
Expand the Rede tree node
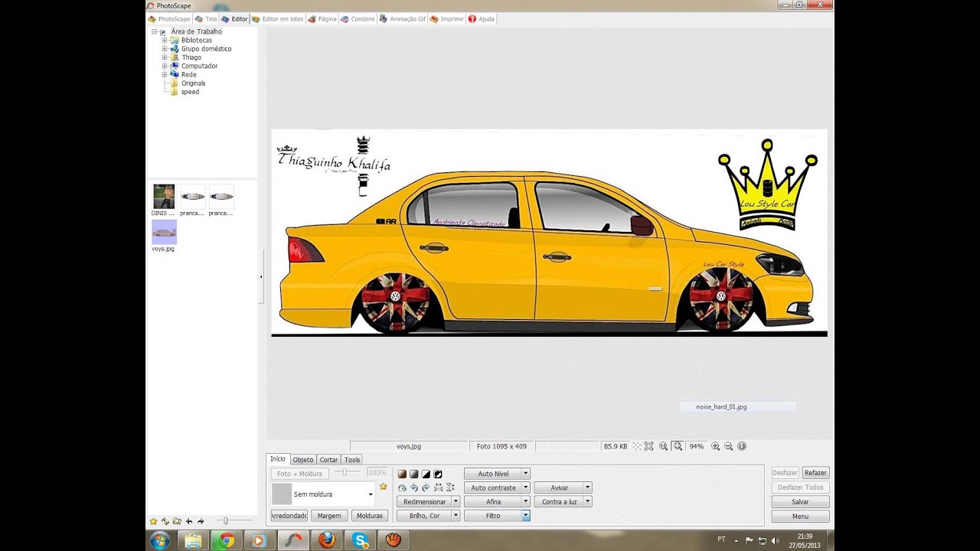tap(165, 75)
